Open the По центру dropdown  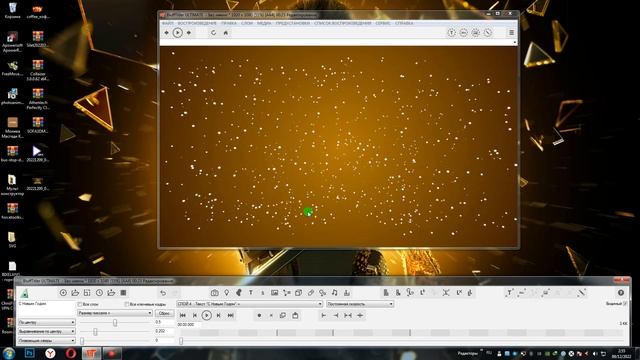(47, 322)
